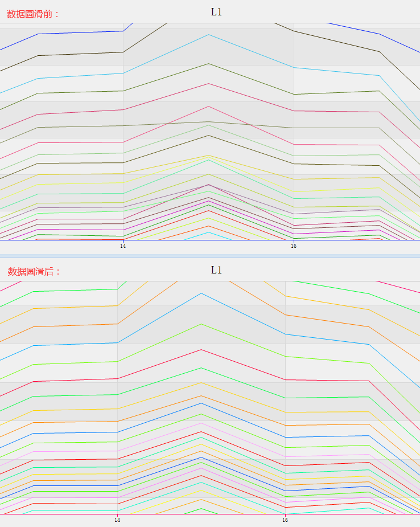This screenshot has width=420, height=527.
Task: Click the blue divider bar between the charts
Action: tap(210, 256)
